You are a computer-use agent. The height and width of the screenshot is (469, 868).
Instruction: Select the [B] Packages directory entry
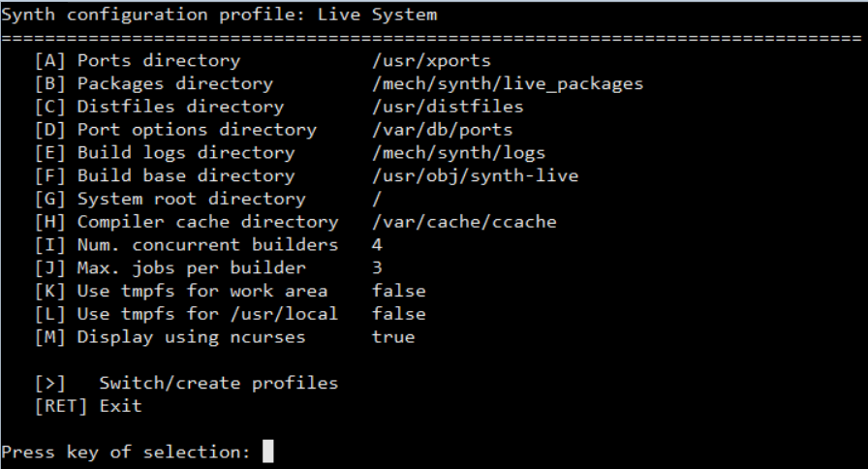[x=153, y=83]
